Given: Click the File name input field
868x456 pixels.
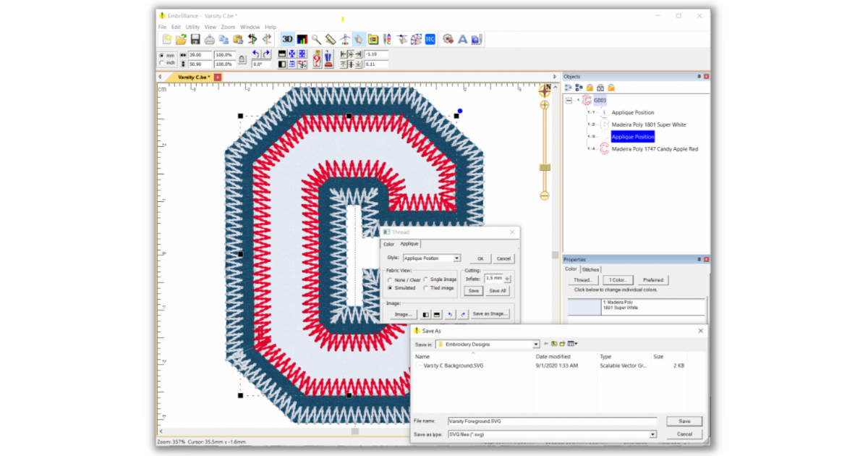Looking at the screenshot, I should [551, 421].
